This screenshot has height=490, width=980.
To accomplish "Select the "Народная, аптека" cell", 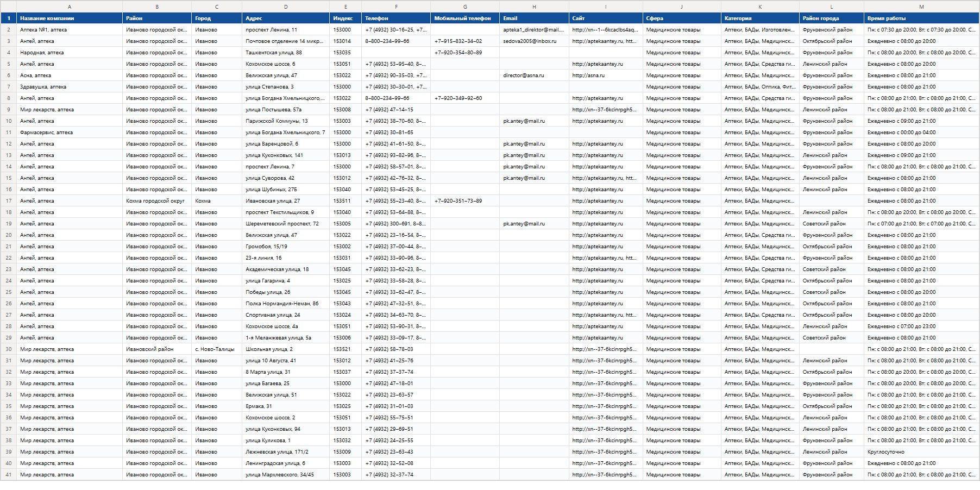I will coord(70,53).
